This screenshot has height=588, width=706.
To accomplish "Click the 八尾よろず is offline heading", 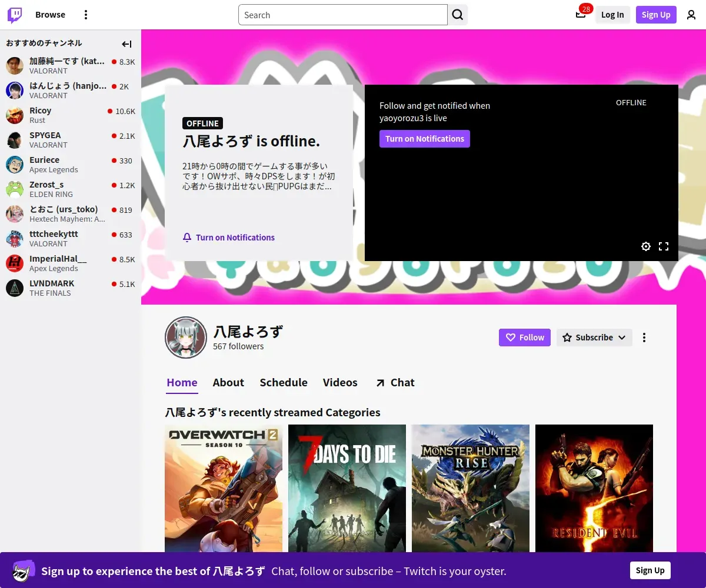I will point(251,141).
